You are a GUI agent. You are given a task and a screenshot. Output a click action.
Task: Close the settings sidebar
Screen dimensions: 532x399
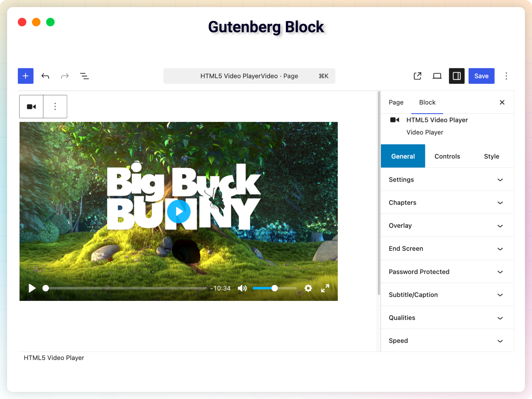click(x=502, y=102)
